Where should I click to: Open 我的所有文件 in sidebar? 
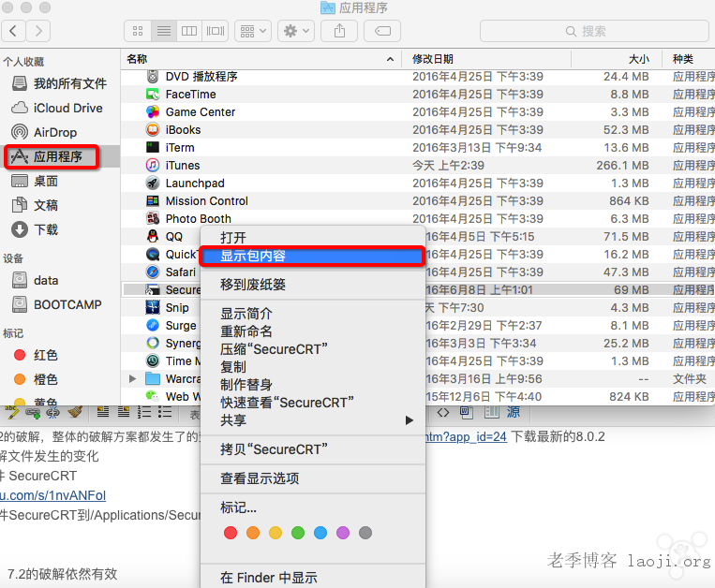tap(59, 83)
